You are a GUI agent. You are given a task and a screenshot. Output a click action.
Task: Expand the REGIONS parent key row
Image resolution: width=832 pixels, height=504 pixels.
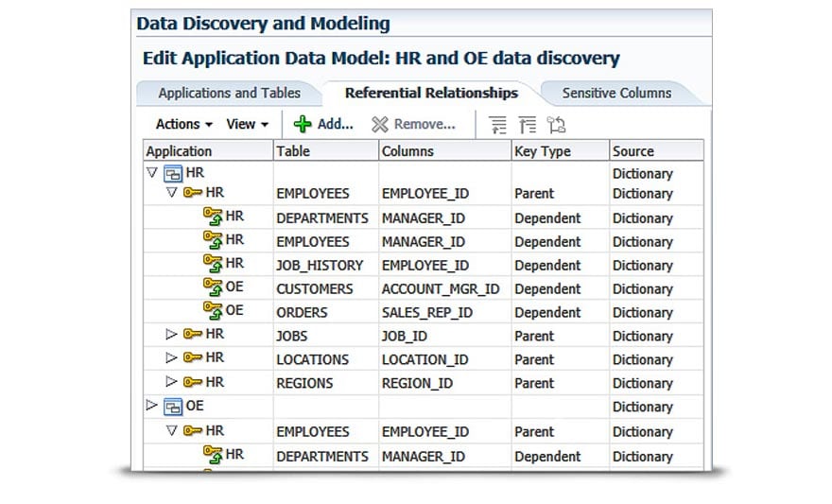tap(171, 382)
